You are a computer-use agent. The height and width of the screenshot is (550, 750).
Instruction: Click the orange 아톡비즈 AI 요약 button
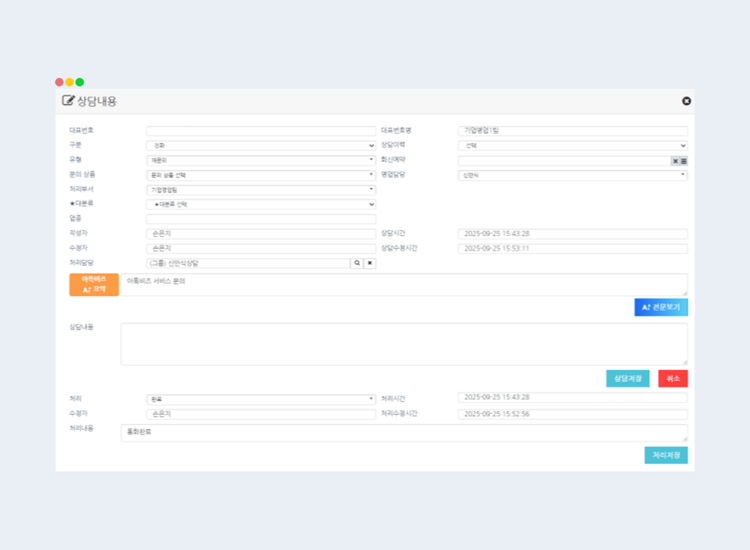click(94, 285)
